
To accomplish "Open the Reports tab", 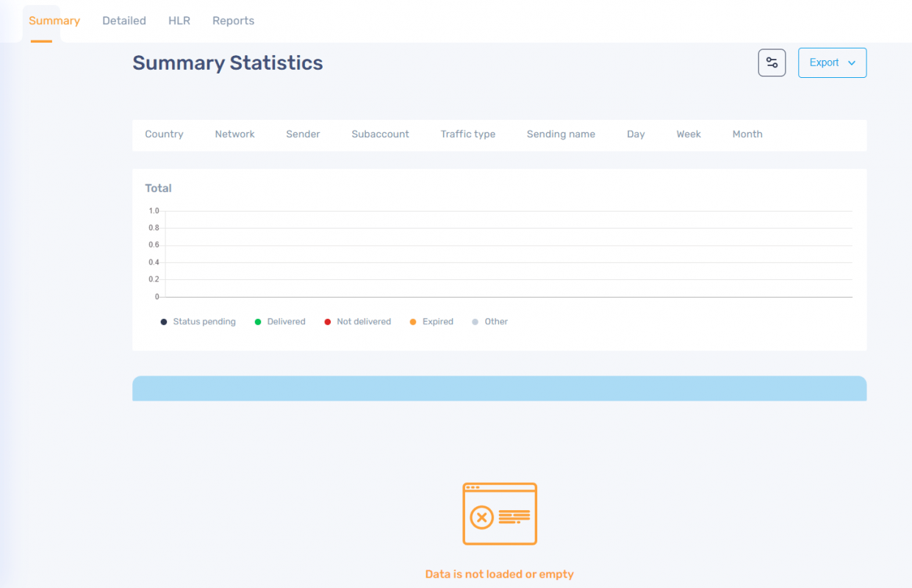I will 233,21.
